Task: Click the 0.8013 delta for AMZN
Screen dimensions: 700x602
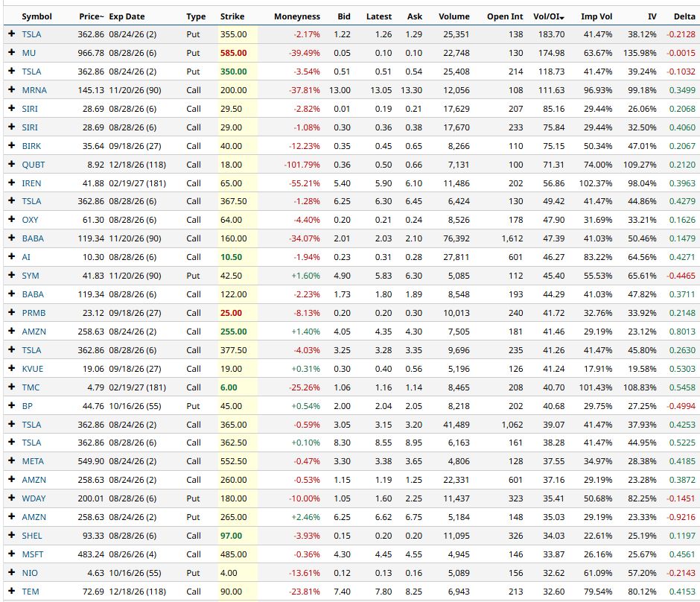Action: click(682, 332)
